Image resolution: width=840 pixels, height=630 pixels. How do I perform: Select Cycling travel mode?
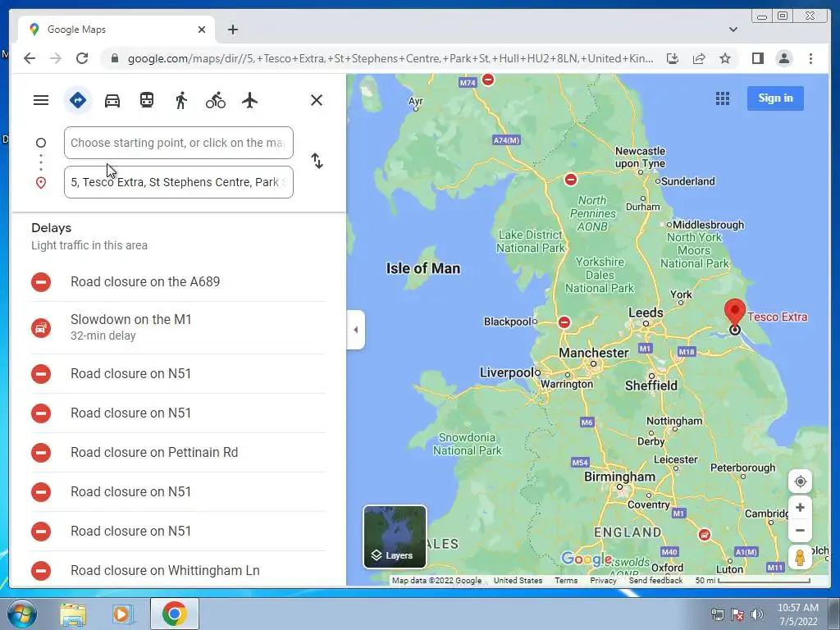click(x=216, y=100)
